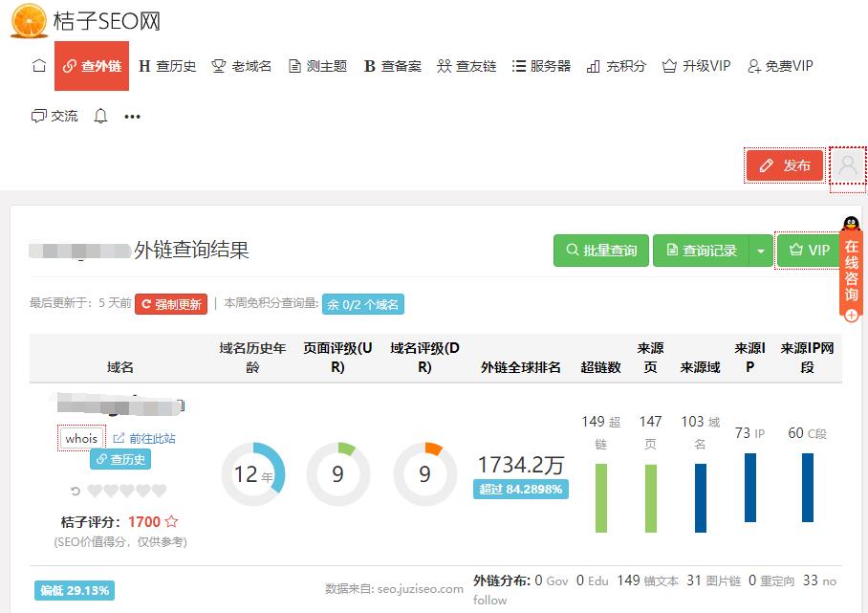Viewport: 868px width, 613px height.
Task: Click the red 发布 button
Action: 785,165
